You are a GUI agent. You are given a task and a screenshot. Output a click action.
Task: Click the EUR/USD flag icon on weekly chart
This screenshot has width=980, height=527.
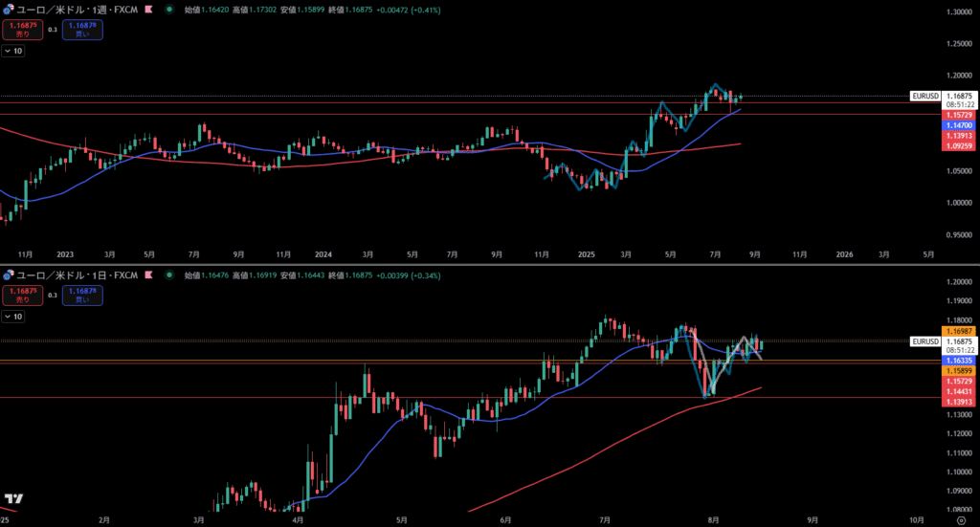pyautogui.click(x=8, y=10)
